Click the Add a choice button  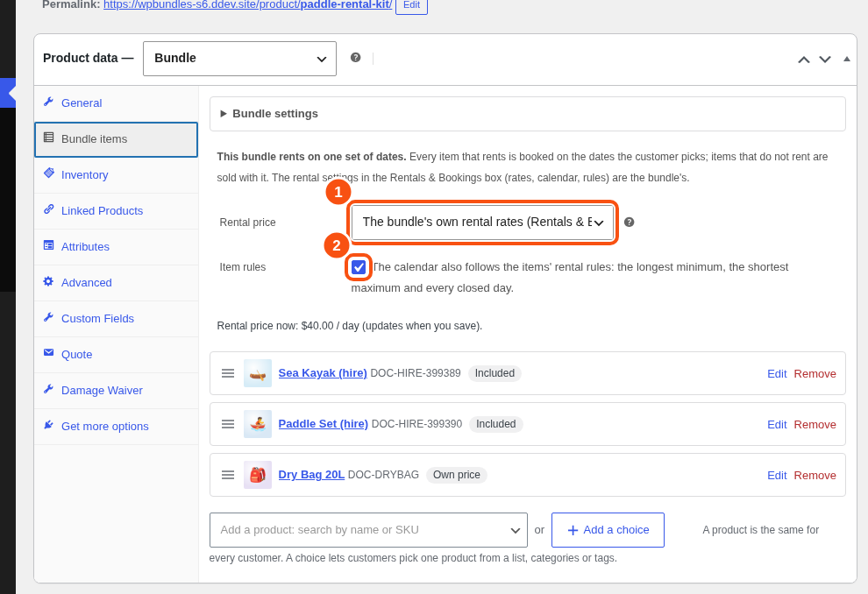coord(608,530)
